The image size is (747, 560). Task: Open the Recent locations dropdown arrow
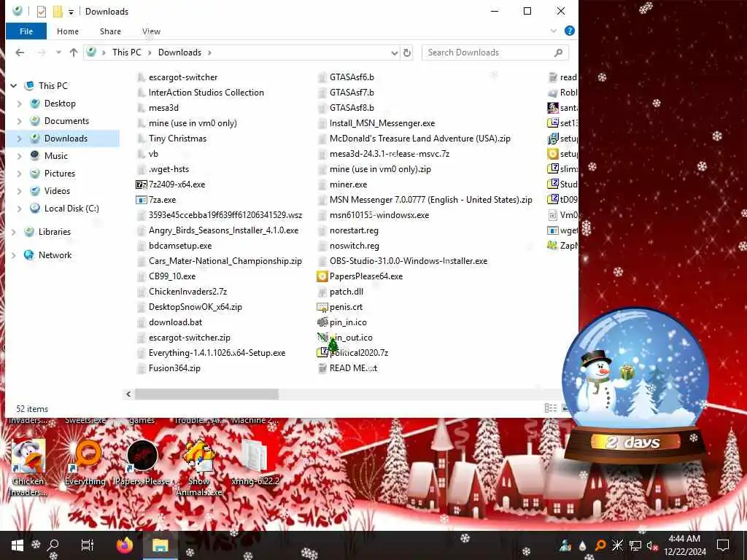click(x=58, y=52)
